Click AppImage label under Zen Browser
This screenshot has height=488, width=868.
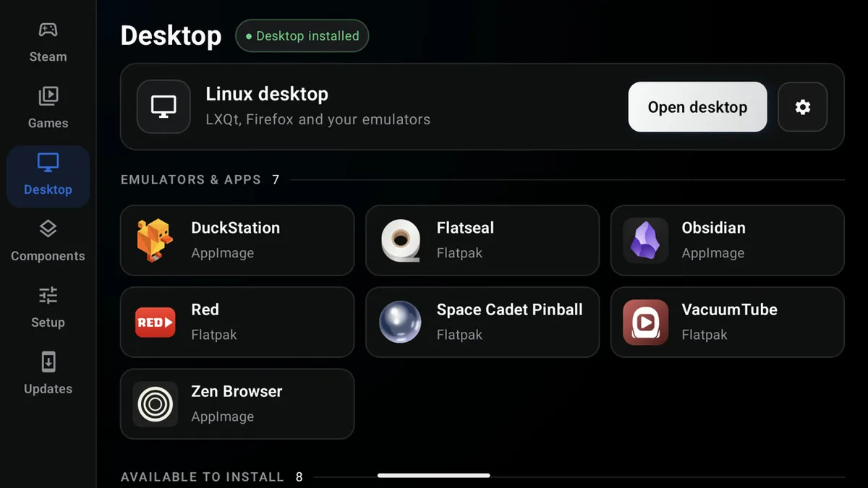coord(222,417)
